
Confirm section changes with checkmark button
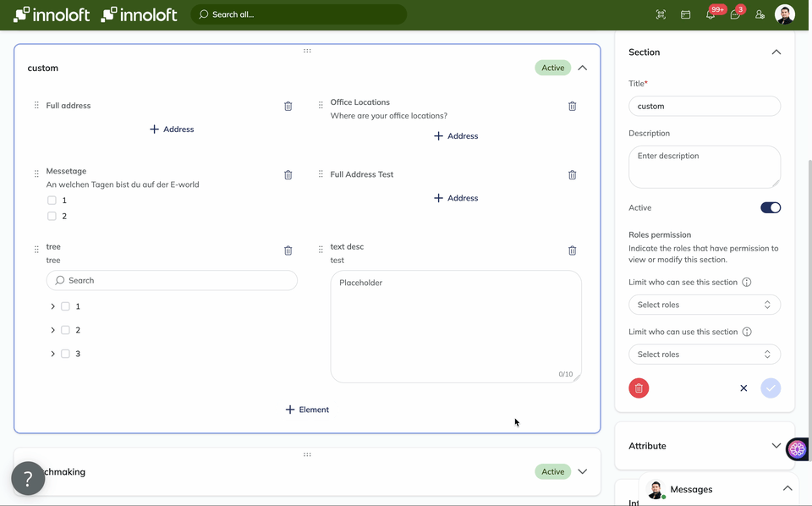point(770,388)
